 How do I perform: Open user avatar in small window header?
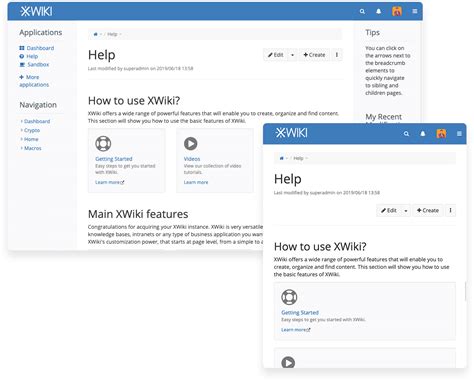tap(441, 134)
